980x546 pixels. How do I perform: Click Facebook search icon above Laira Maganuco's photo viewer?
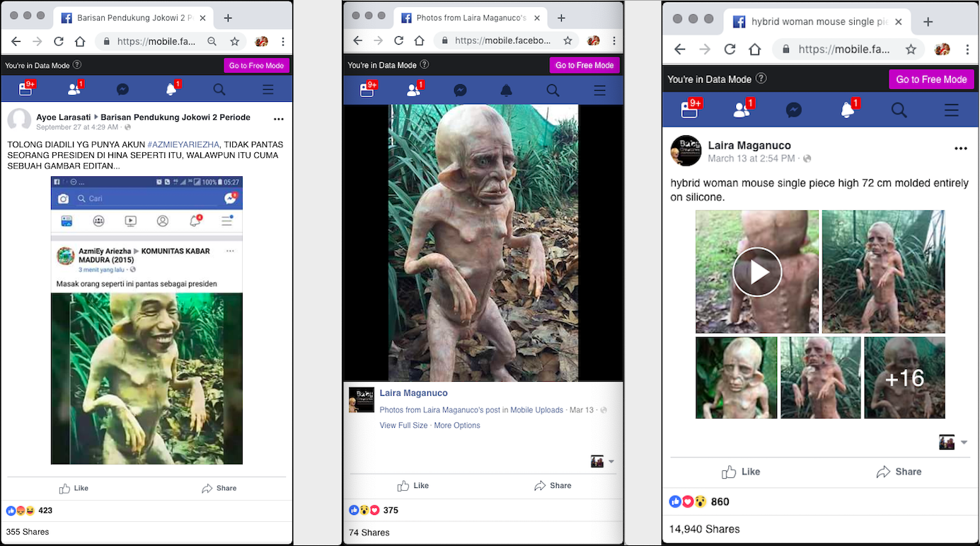point(553,91)
